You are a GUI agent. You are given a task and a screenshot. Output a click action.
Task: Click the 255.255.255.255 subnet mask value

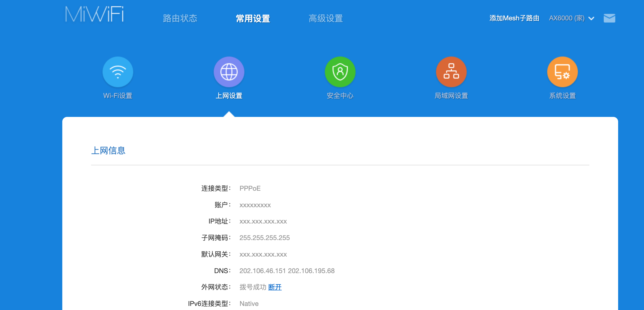pyautogui.click(x=264, y=238)
